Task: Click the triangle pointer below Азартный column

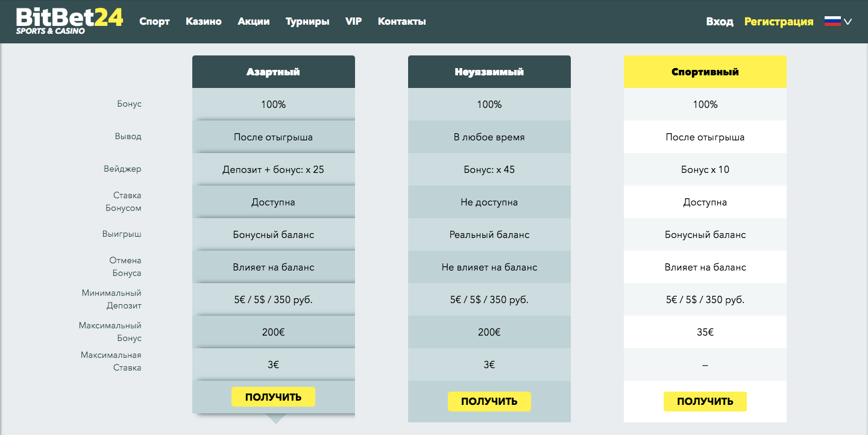Action: point(276,418)
